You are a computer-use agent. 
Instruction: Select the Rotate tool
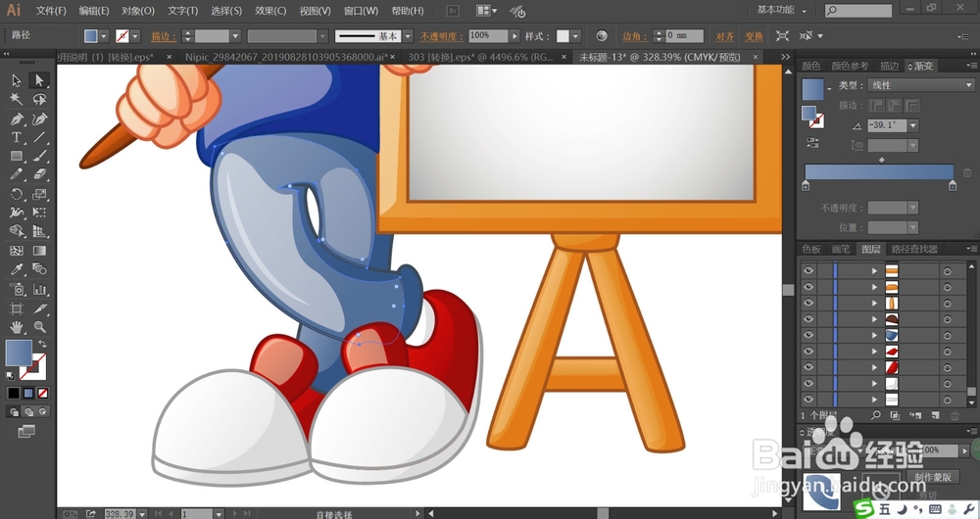(17, 194)
